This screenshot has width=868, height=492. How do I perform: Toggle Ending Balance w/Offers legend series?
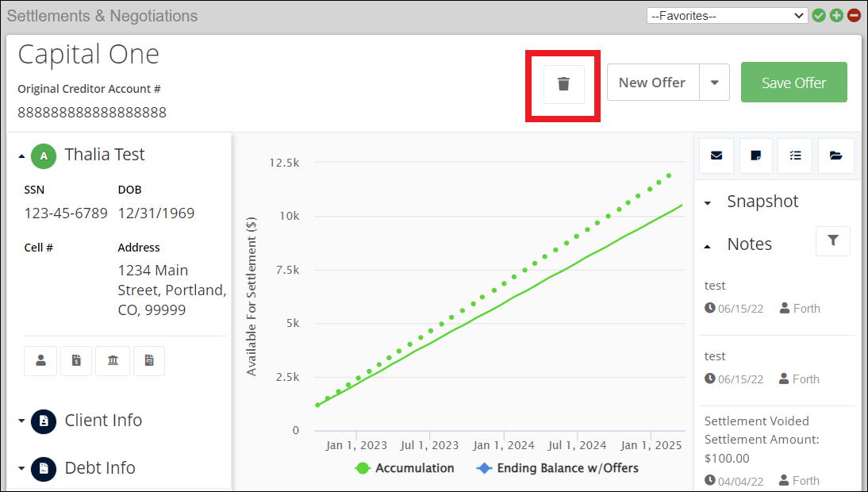(x=558, y=468)
